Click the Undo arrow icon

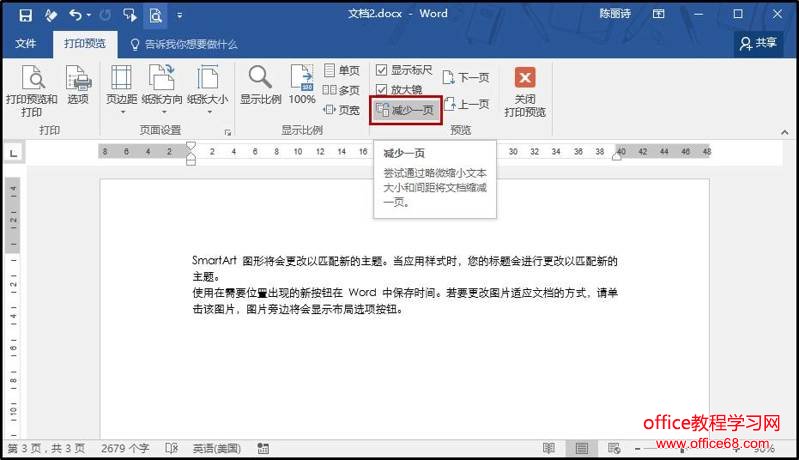[75, 15]
